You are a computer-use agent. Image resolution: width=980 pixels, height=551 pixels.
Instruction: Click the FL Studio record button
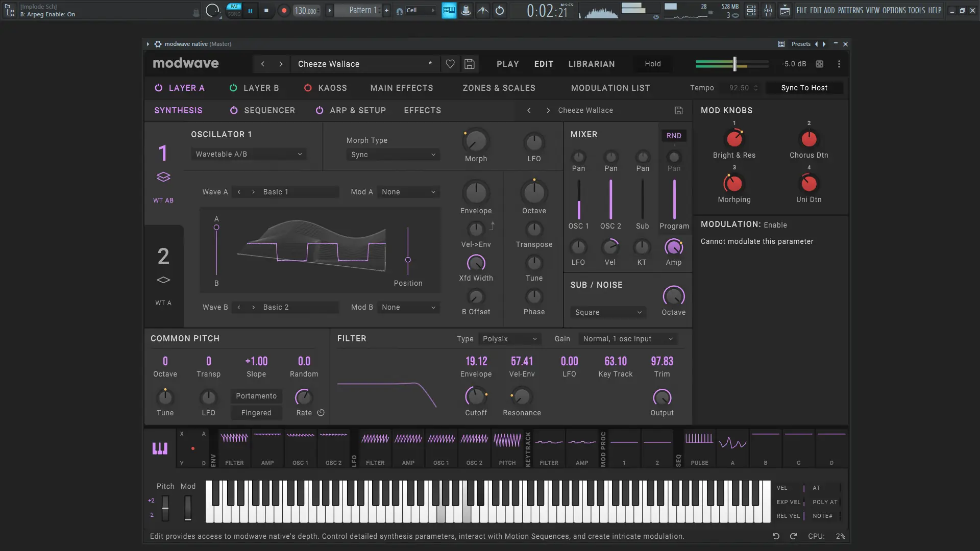click(284, 10)
